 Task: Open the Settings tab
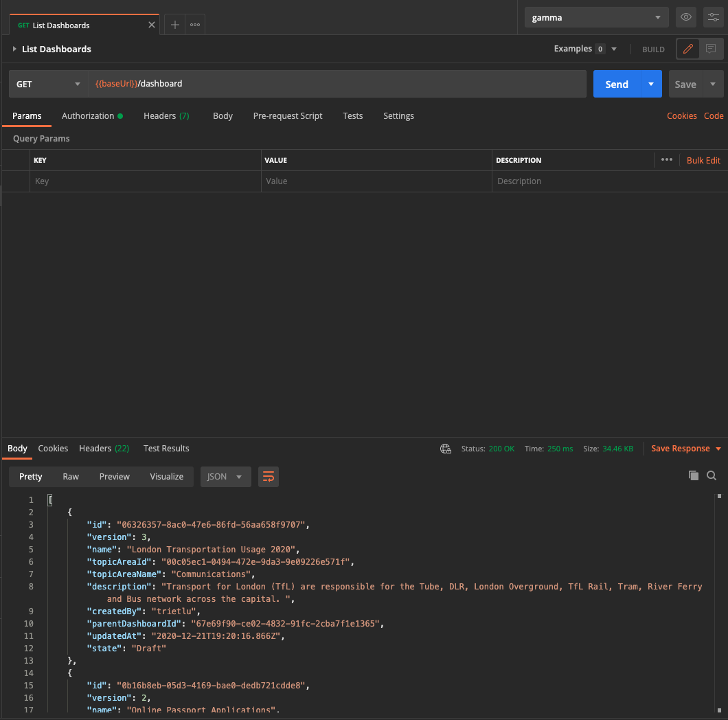coord(398,116)
